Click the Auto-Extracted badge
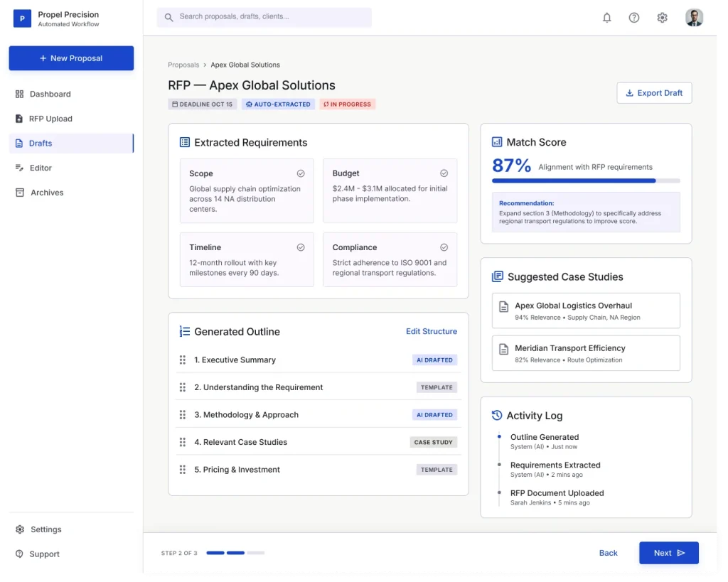 click(278, 104)
